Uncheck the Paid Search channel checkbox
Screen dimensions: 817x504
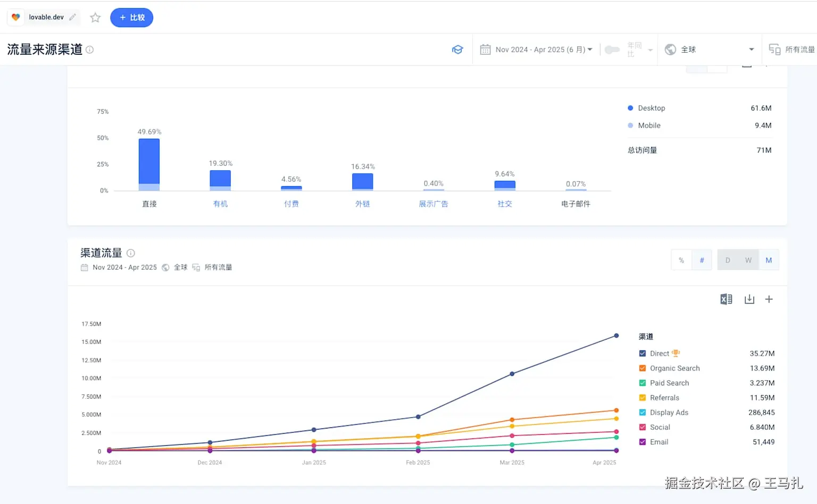[x=643, y=383]
